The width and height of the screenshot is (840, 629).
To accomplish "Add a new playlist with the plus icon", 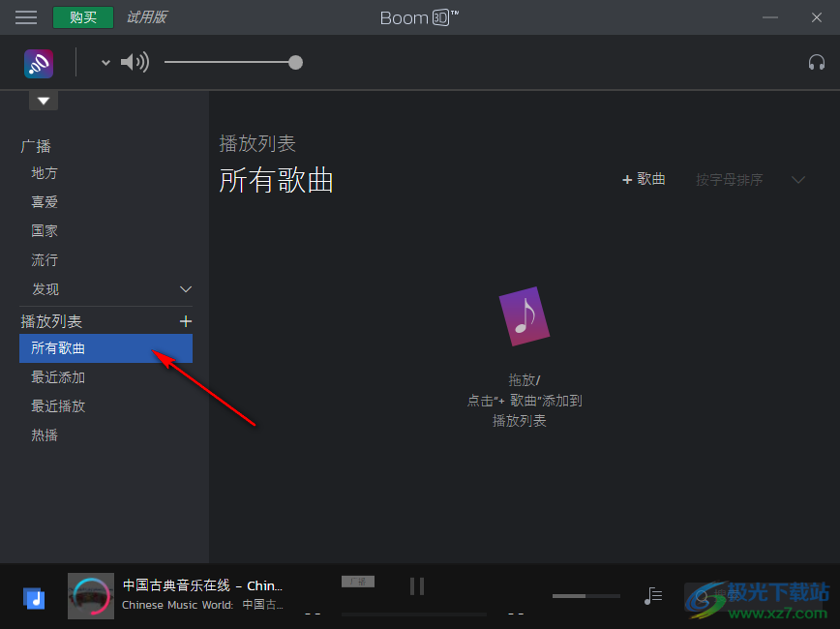I will click(x=186, y=320).
